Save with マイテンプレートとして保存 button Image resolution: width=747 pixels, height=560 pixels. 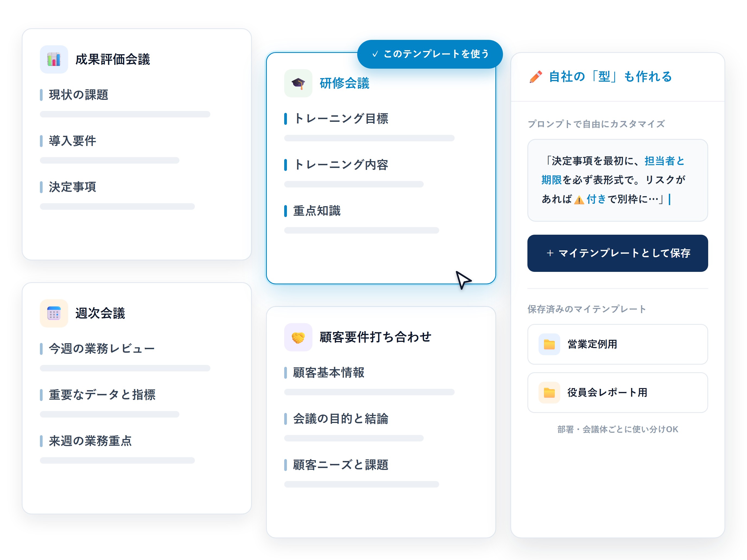(617, 253)
